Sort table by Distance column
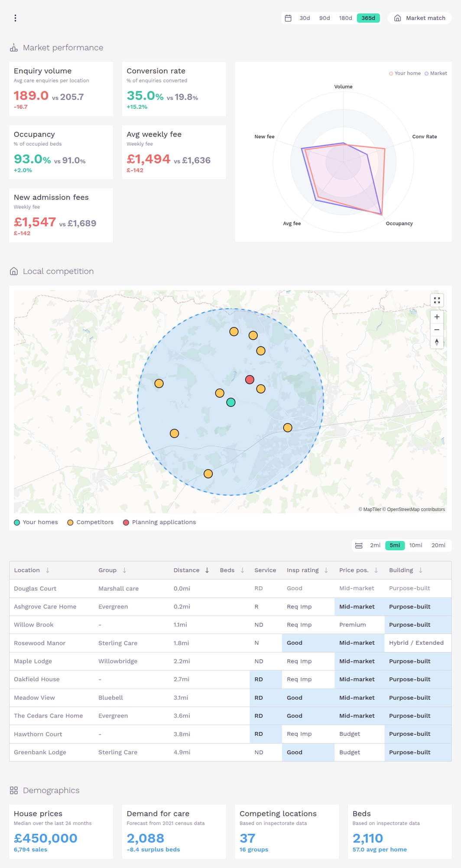 point(191,570)
